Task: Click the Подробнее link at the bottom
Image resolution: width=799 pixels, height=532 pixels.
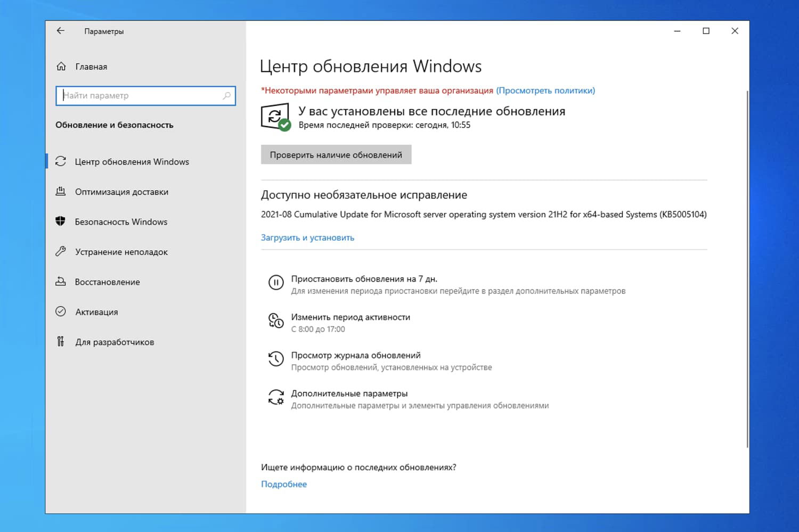Action: (x=283, y=484)
